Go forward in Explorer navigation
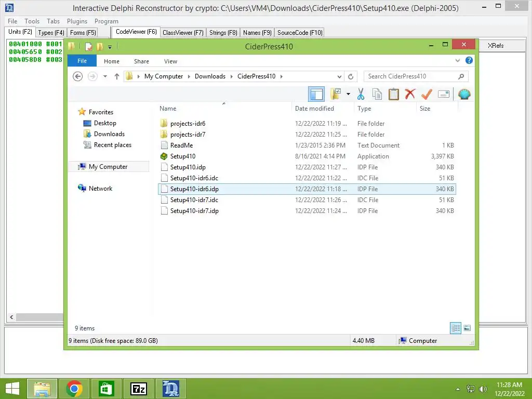Viewport: 532px width, 399px height. coord(92,76)
